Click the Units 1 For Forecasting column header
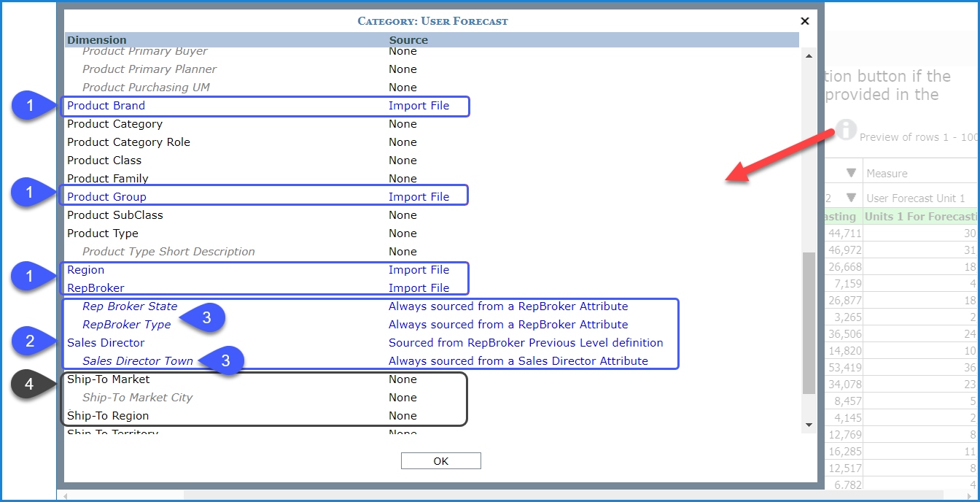Screen dimensions: 980x502 pyautogui.click(x=920, y=217)
